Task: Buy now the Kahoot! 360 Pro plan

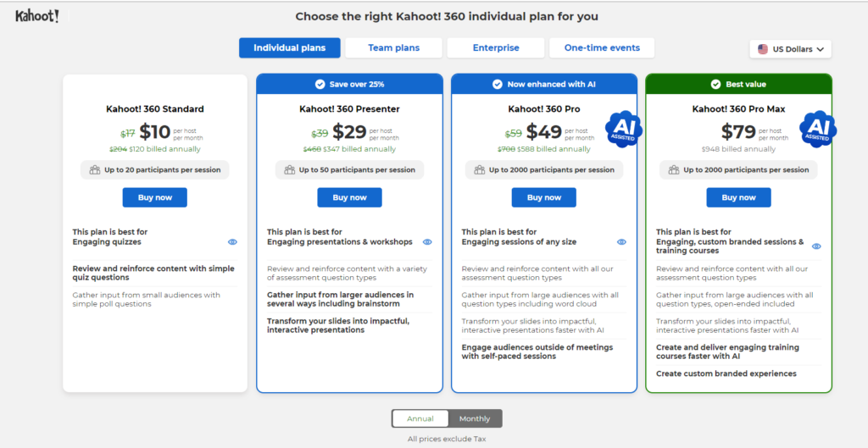Action: point(544,197)
